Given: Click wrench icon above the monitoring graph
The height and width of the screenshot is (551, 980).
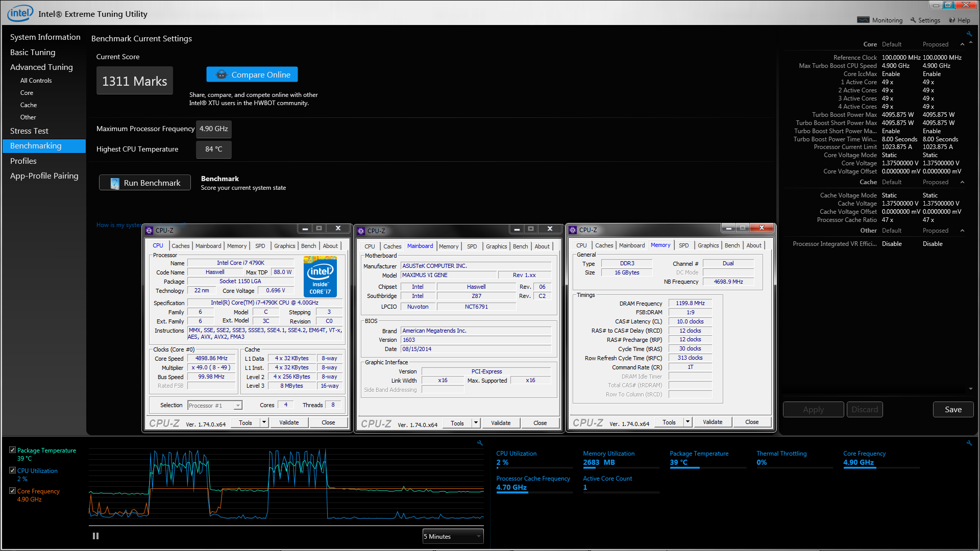Looking at the screenshot, I should coord(480,443).
